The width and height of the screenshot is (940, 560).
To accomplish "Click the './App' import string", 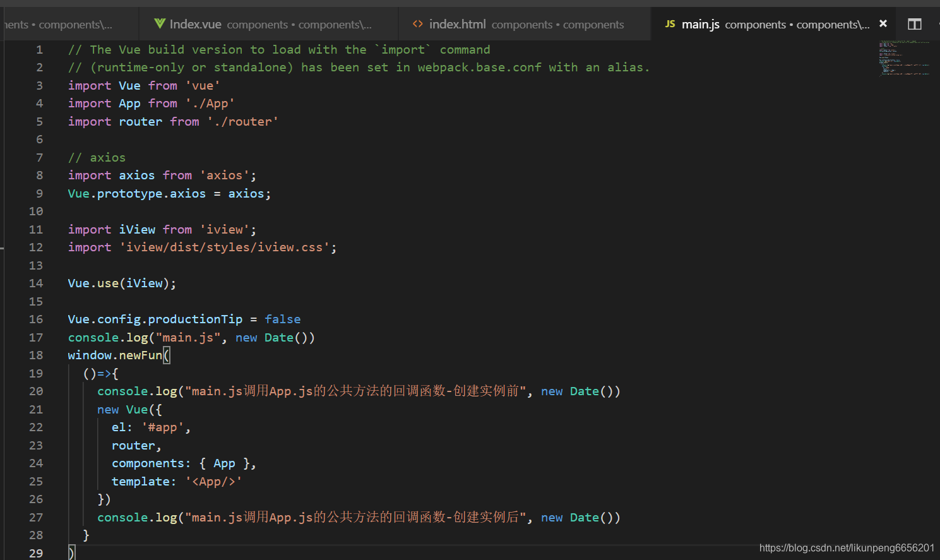I will pos(210,104).
